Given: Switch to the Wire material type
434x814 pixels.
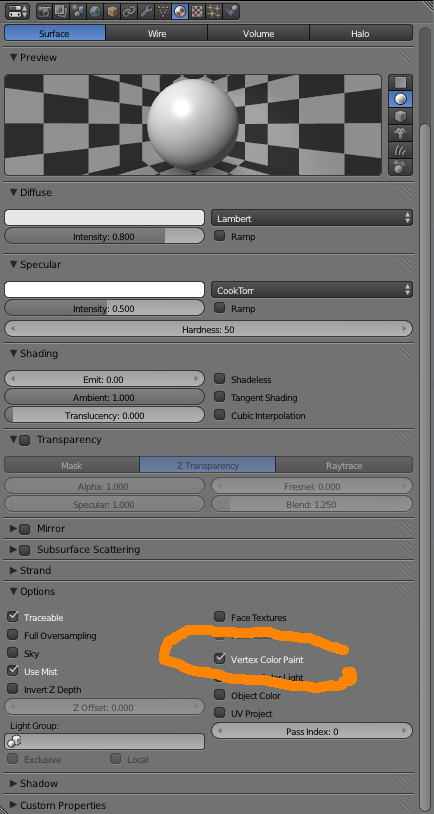Looking at the screenshot, I should 157,33.
